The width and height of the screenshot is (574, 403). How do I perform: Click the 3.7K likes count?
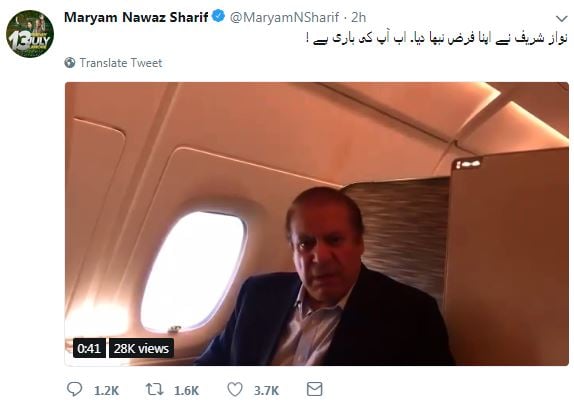point(266,391)
